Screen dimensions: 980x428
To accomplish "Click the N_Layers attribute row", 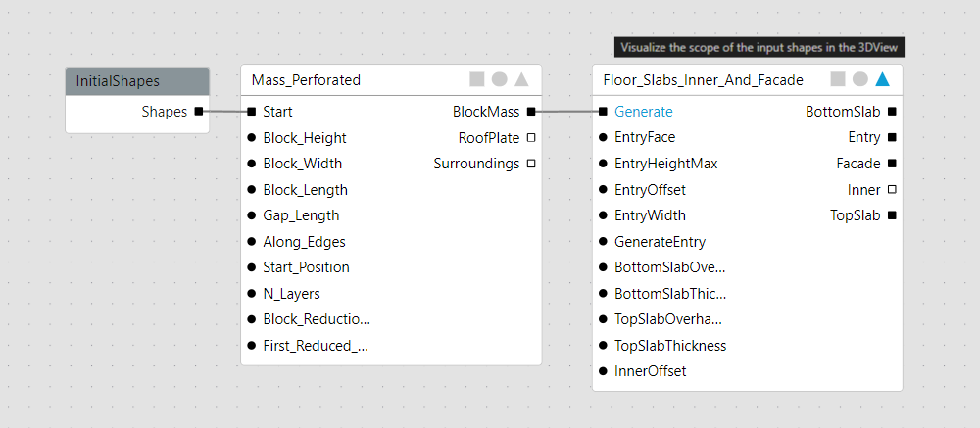I will [291, 293].
